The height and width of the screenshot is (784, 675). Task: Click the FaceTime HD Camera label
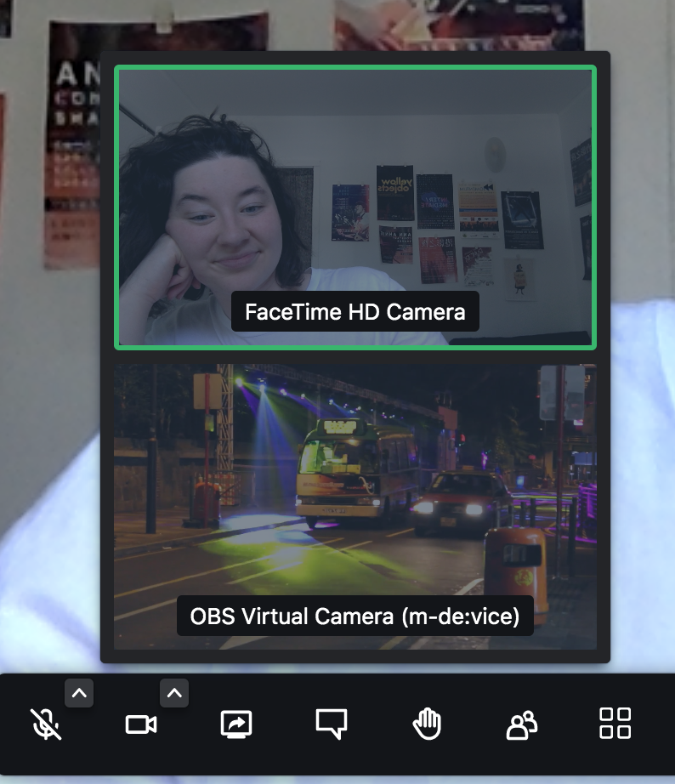(355, 312)
